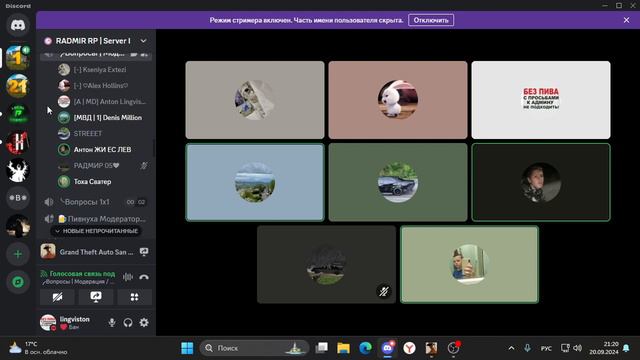Click stream icon next to Grand Theft Auto
Image resolution: width=640 pixels, height=360 pixels.
click(x=144, y=252)
